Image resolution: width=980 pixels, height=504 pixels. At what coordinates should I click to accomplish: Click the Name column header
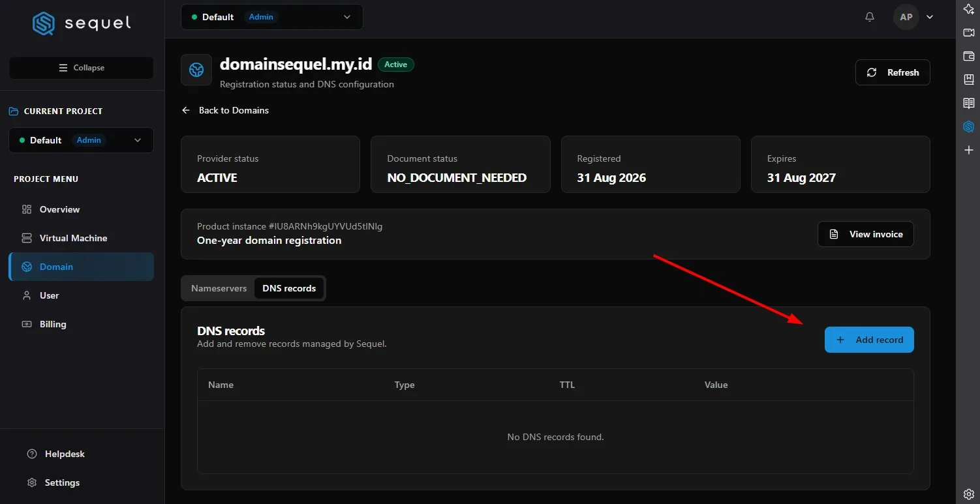point(221,385)
